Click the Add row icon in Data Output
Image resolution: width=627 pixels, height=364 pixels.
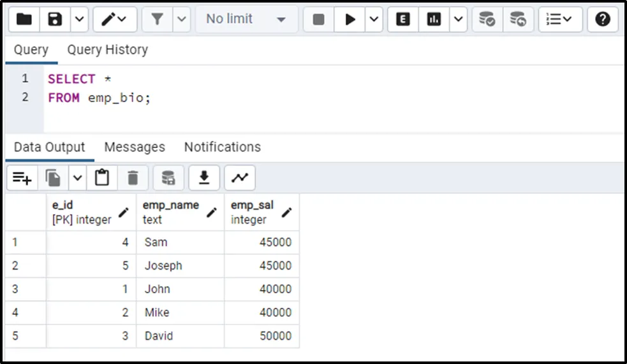pos(22,178)
